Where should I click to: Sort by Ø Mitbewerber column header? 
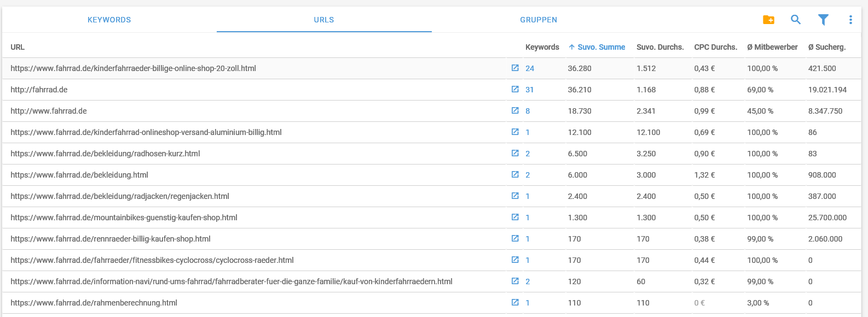coord(772,47)
